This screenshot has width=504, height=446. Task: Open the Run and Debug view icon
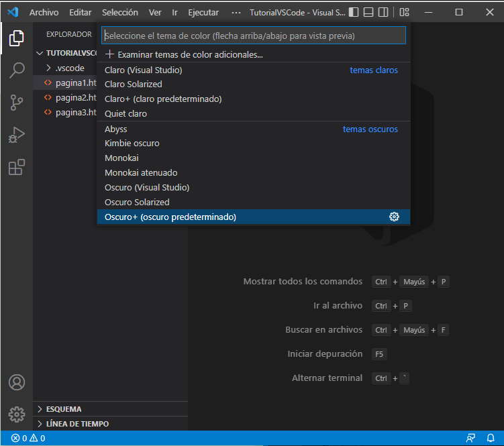click(16, 135)
